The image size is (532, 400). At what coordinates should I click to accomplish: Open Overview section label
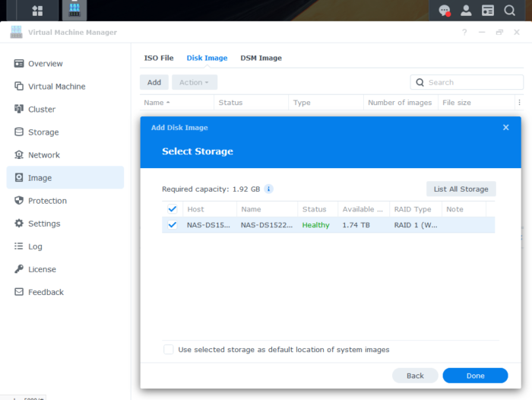pos(46,64)
